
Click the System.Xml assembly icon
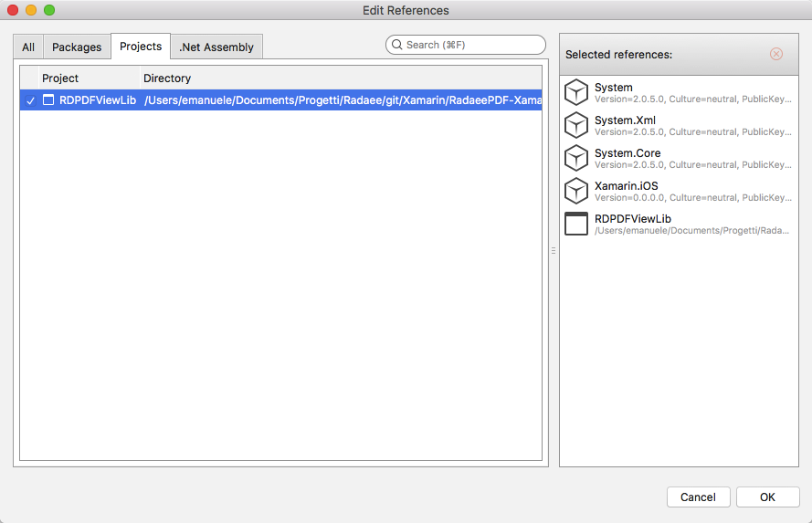576,126
